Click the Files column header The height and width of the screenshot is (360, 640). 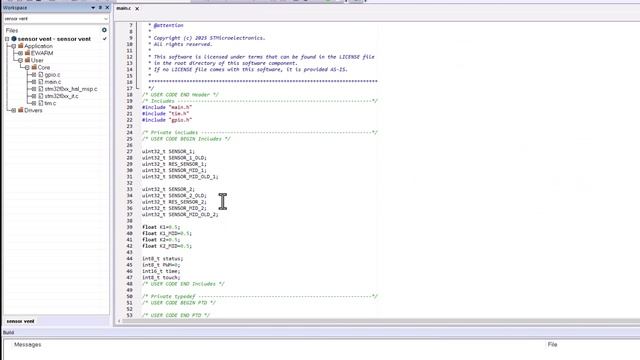11,31
